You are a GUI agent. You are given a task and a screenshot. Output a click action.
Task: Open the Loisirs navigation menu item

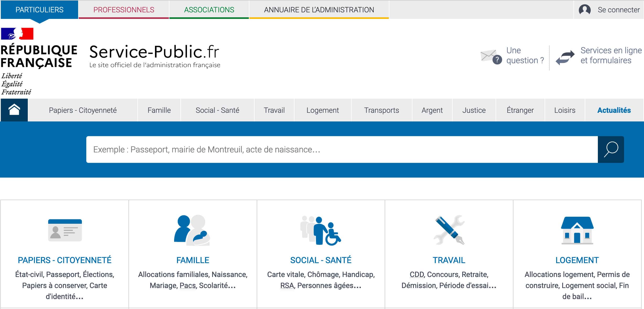(x=565, y=110)
